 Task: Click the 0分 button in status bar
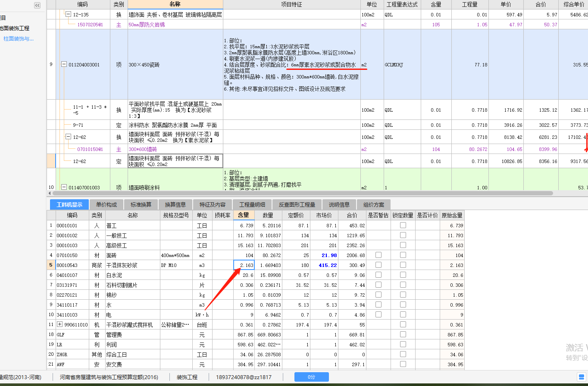tap(311, 377)
